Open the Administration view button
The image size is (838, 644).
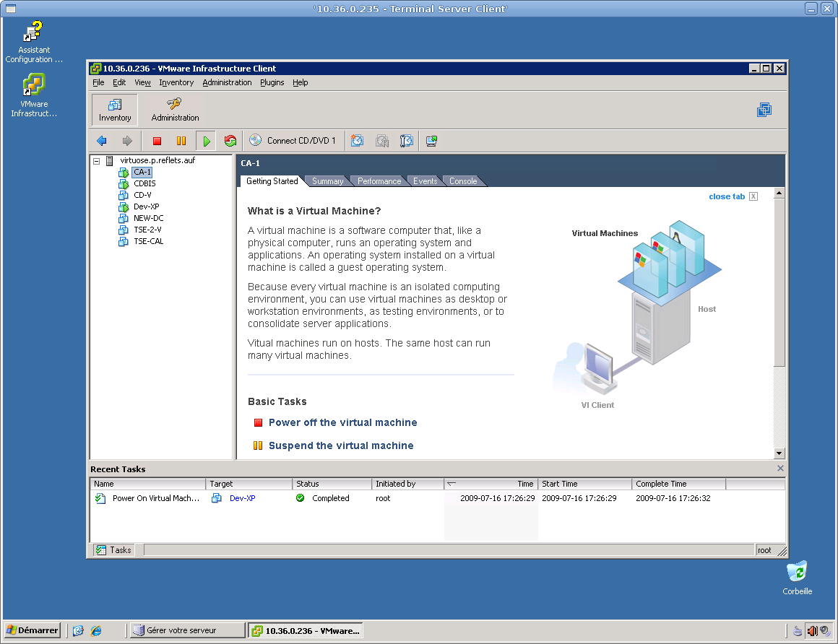[x=175, y=110]
